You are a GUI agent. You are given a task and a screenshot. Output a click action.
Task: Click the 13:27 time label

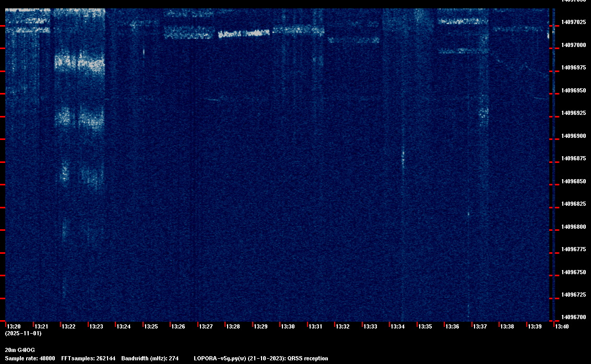tap(206, 326)
